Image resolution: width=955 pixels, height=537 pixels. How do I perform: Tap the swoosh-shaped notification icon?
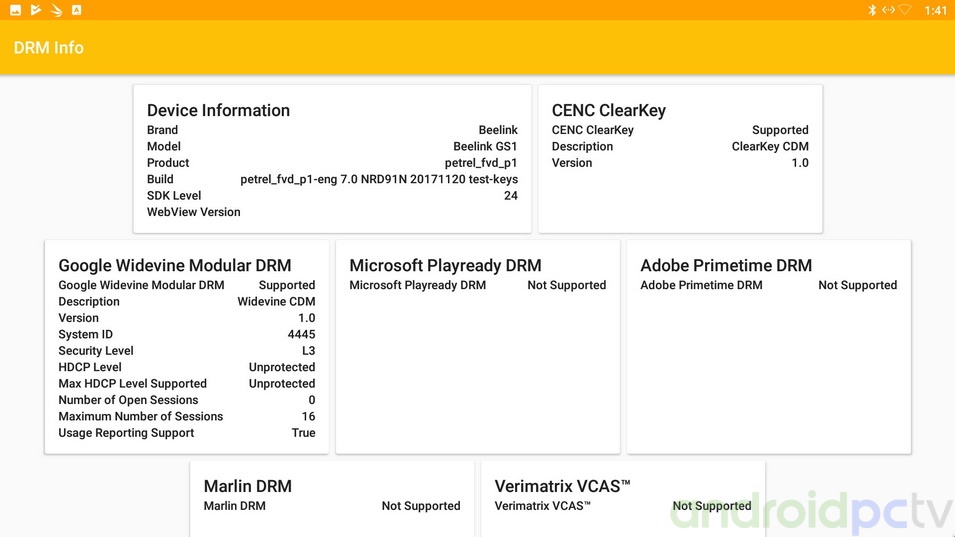coord(56,10)
